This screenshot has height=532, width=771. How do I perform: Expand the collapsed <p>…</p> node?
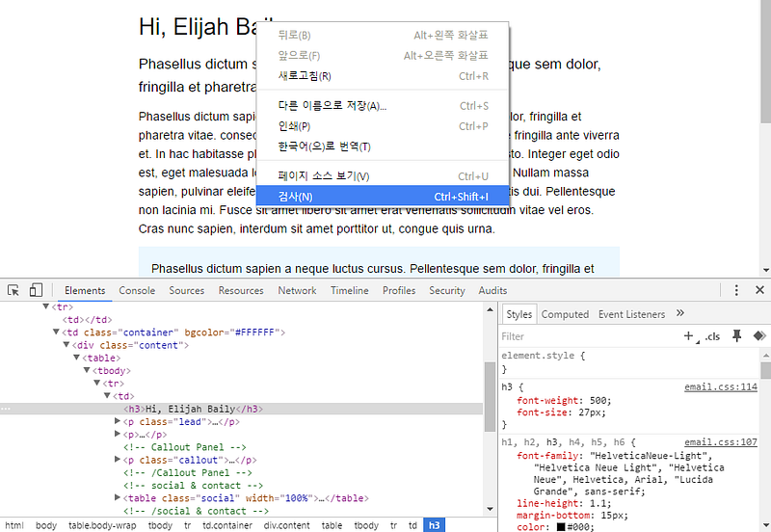coord(118,434)
